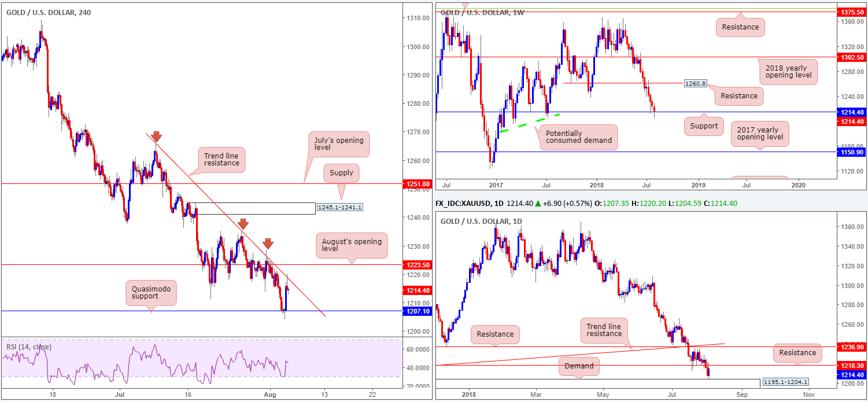Click 1290.00 on the 240 chart price axis
868x402 pixels.
tap(418, 75)
